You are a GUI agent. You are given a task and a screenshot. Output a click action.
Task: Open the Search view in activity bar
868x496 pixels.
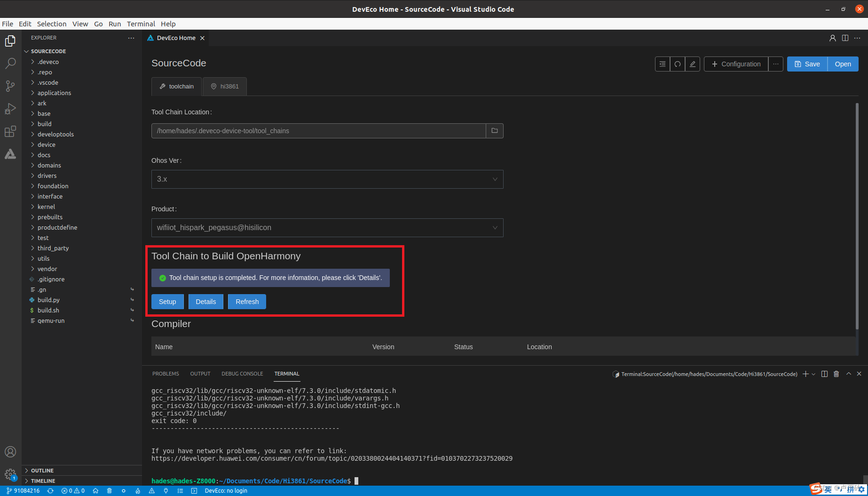(10, 64)
